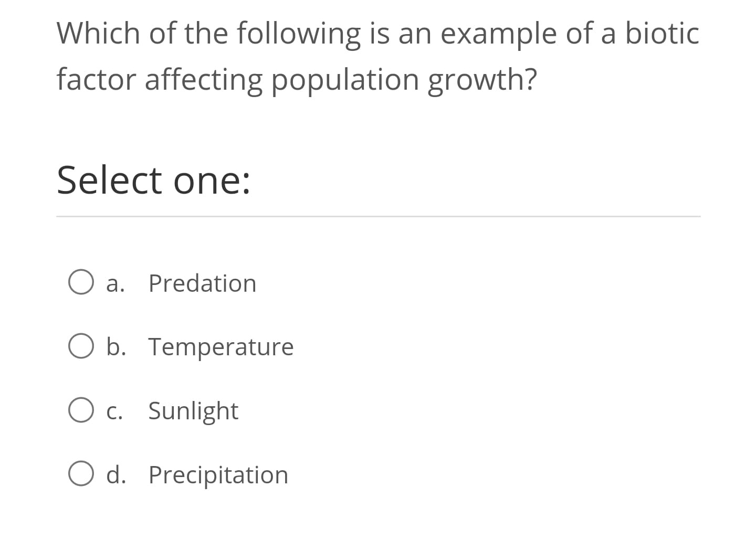
Task: Select radio button for option a Predation
Action: 81,282
